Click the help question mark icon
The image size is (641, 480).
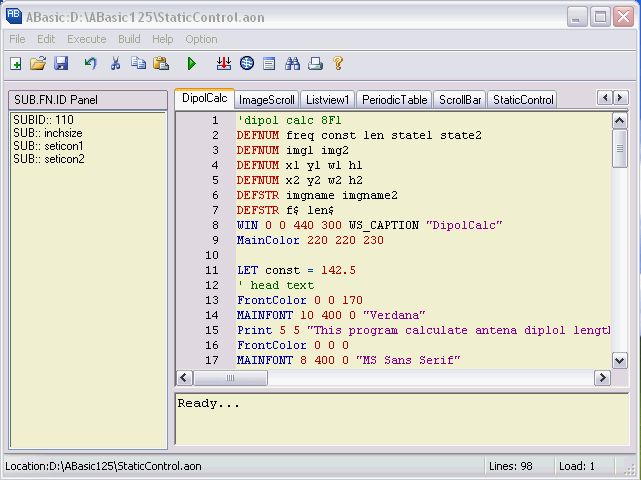338,64
